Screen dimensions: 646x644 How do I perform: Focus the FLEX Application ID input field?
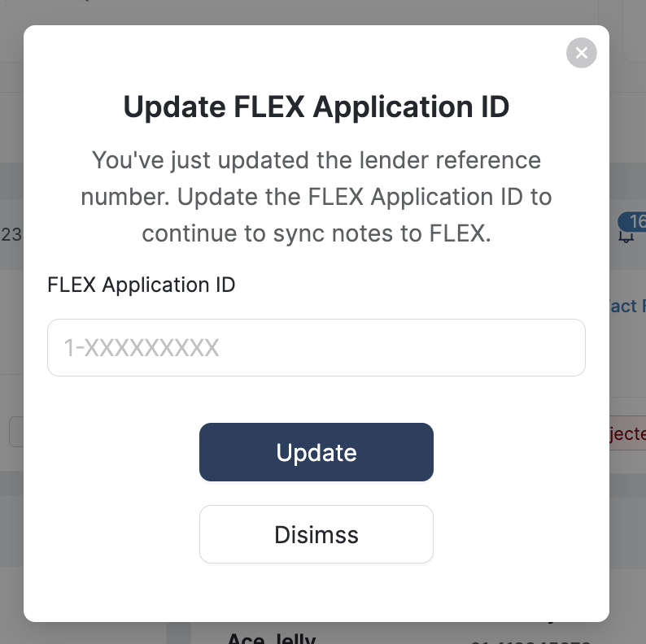click(x=316, y=348)
